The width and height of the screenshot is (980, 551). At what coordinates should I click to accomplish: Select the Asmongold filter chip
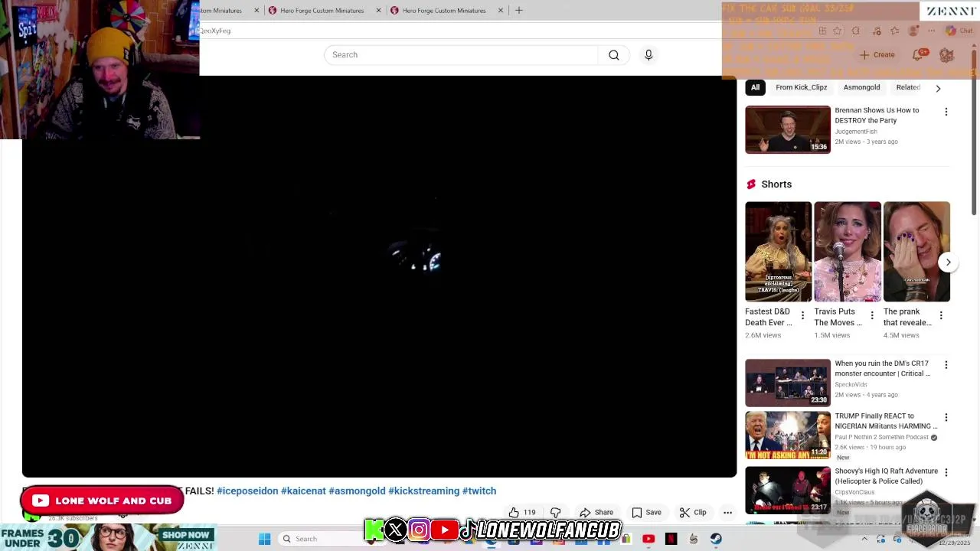861,87
